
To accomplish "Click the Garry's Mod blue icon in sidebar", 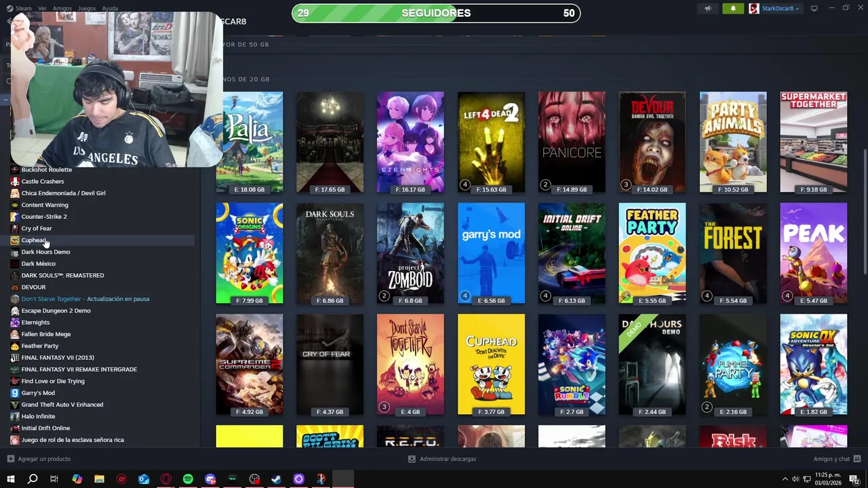I will [x=15, y=392].
